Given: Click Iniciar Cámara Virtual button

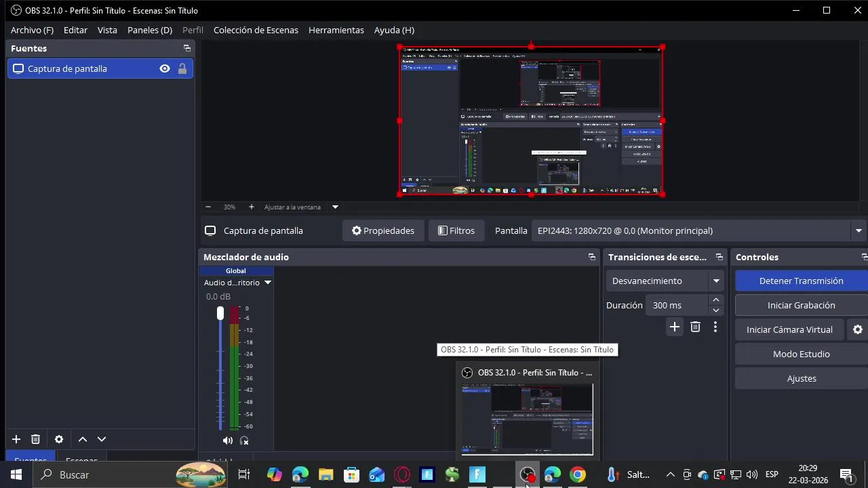Looking at the screenshot, I should (x=789, y=329).
